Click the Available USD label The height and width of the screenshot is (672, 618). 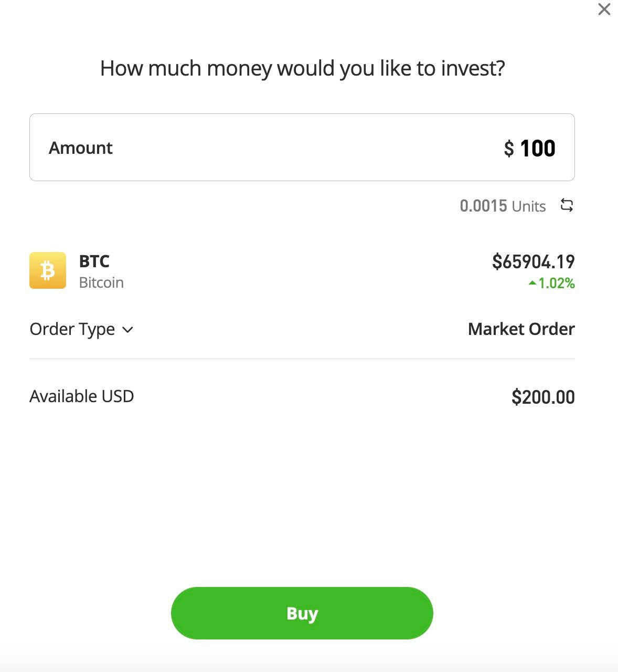click(x=82, y=396)
